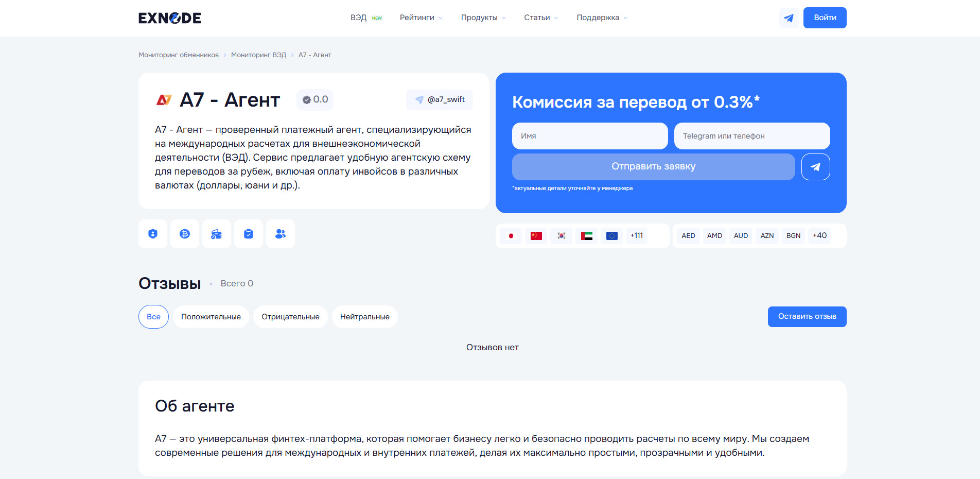
Task: Click the users group icon tile
Action: tap(281, 234)
